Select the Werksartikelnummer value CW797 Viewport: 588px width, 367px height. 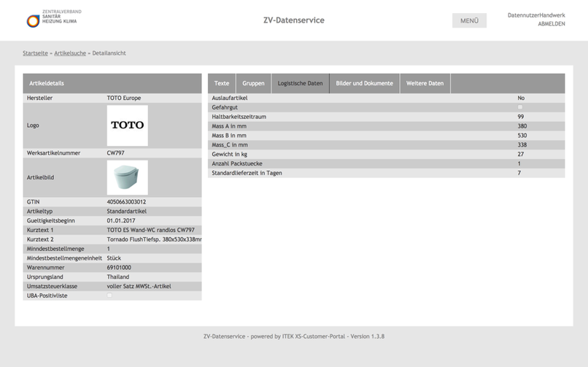click(x=115, y=153)
